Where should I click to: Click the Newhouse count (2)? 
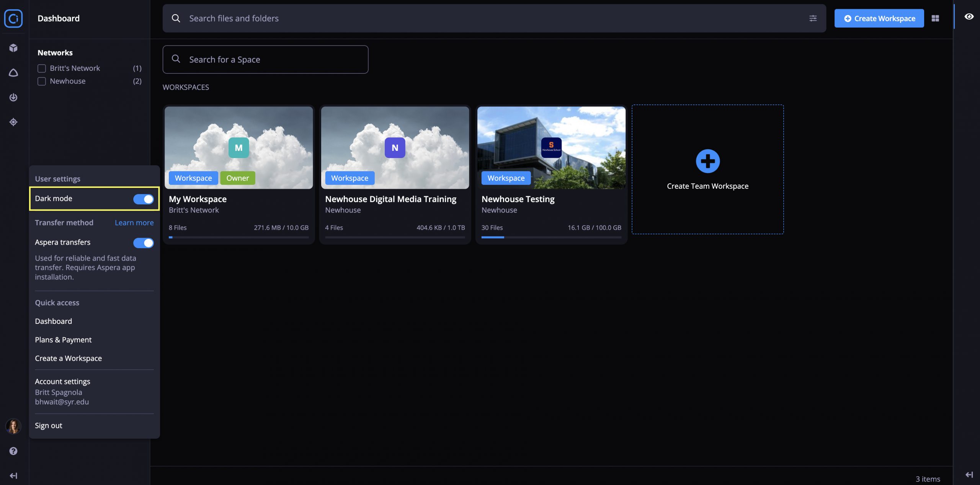[137, 81]
